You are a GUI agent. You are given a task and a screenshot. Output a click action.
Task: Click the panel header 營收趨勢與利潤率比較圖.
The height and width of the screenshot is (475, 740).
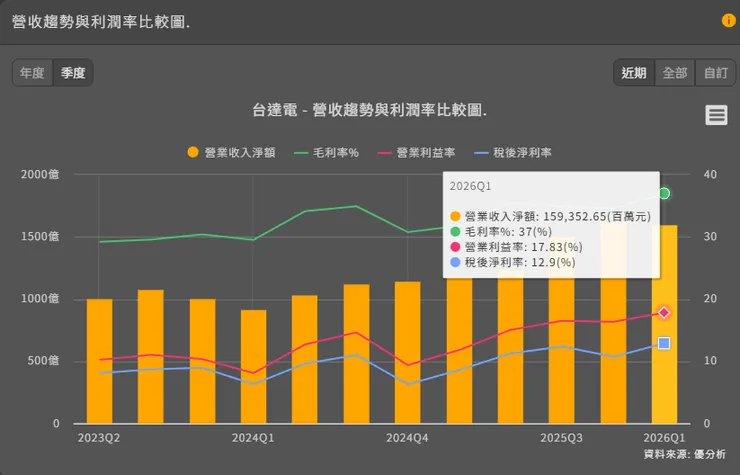coord(101,22)
